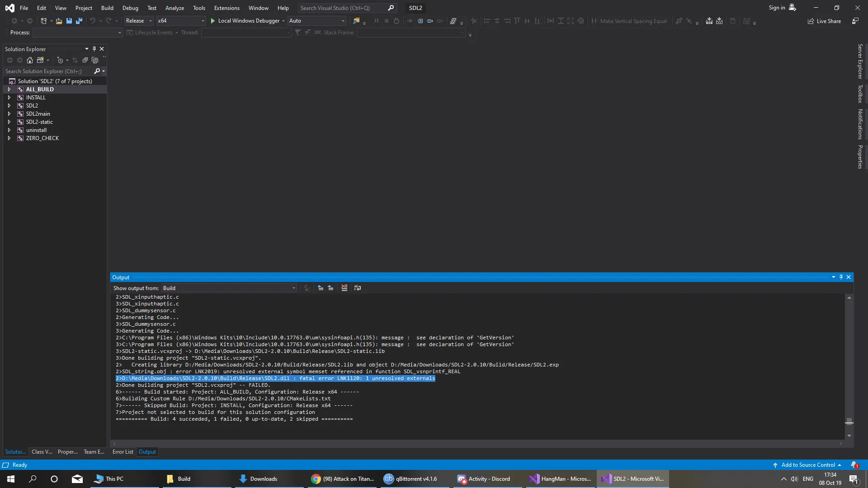Toggle Word Wrap in Output panel
Viewport: 868px width, 488px height.
tap(358, 288)
